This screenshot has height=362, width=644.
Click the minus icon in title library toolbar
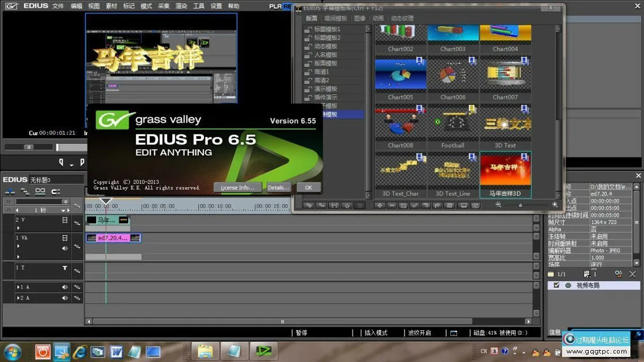click(x=391, y=205)
